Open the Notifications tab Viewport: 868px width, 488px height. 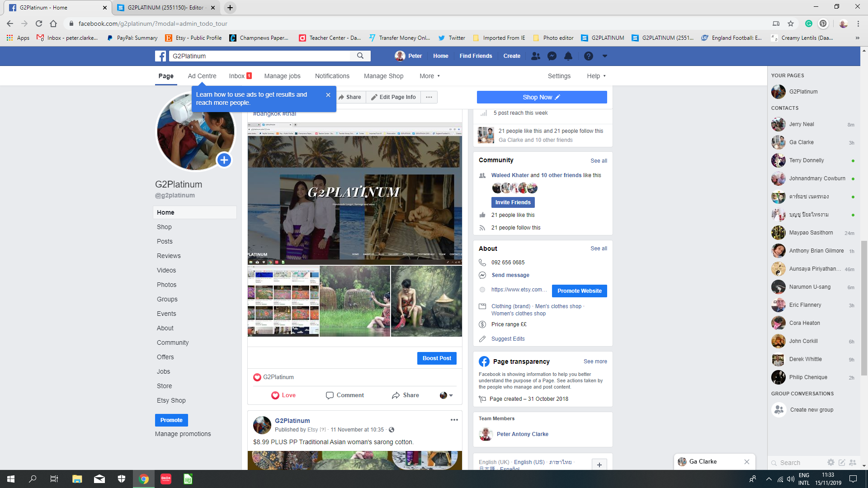(x=332, y=76)
